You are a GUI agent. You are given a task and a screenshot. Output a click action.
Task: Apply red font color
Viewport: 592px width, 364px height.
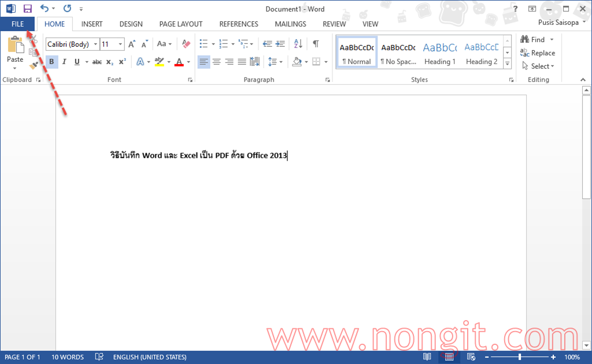point(179,62)
